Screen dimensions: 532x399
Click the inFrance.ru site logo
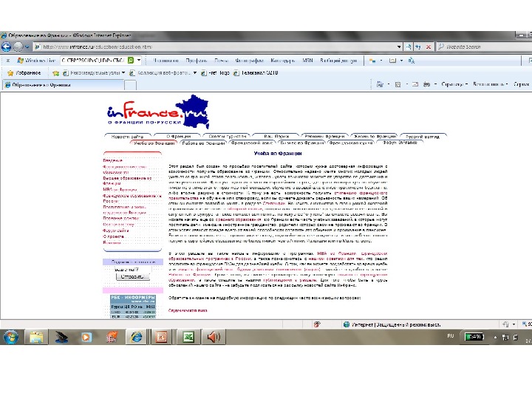click(x=158, y=112)
